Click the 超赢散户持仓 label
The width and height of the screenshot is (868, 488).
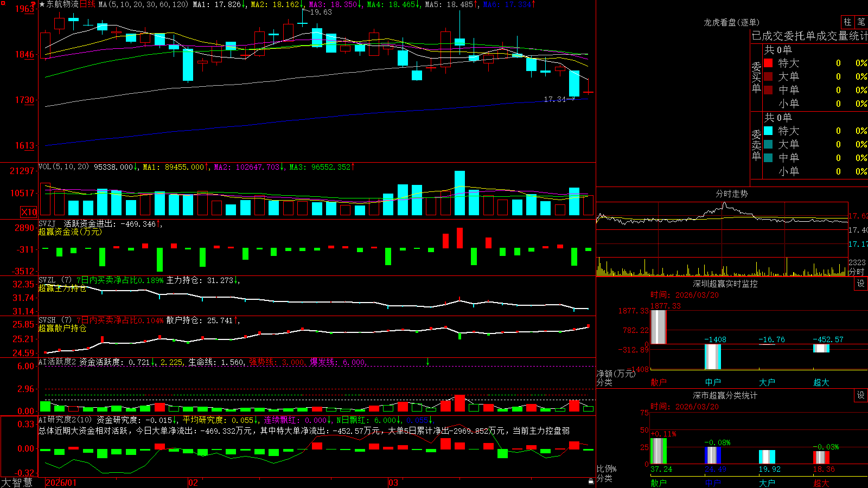(62, 328)
